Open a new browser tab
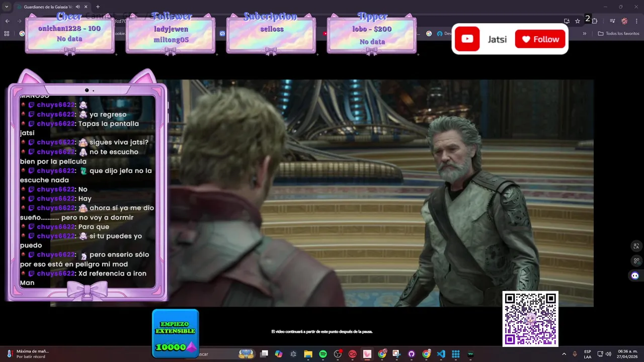This screenshot has height=362, width=644. (98, 7)
